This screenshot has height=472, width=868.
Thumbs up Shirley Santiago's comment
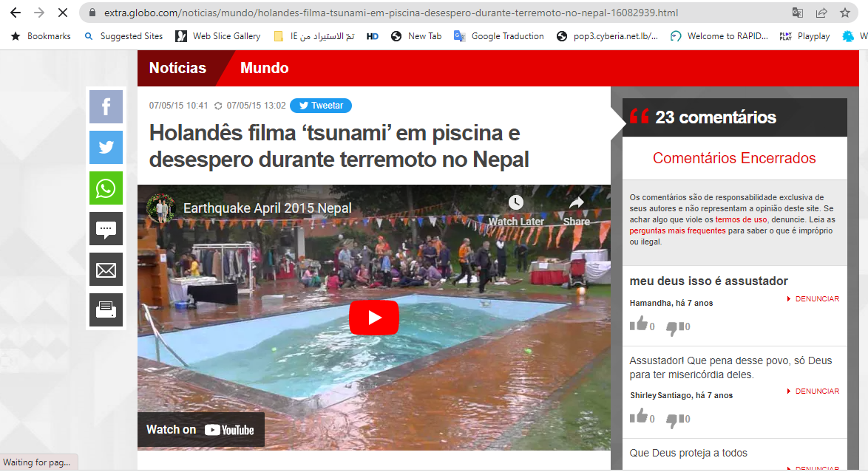638,417
